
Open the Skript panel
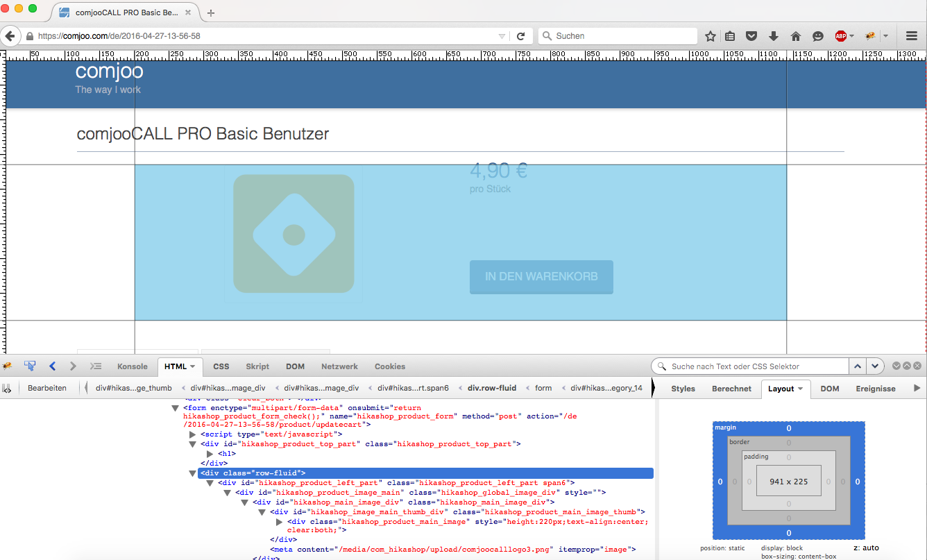[257, 366]
